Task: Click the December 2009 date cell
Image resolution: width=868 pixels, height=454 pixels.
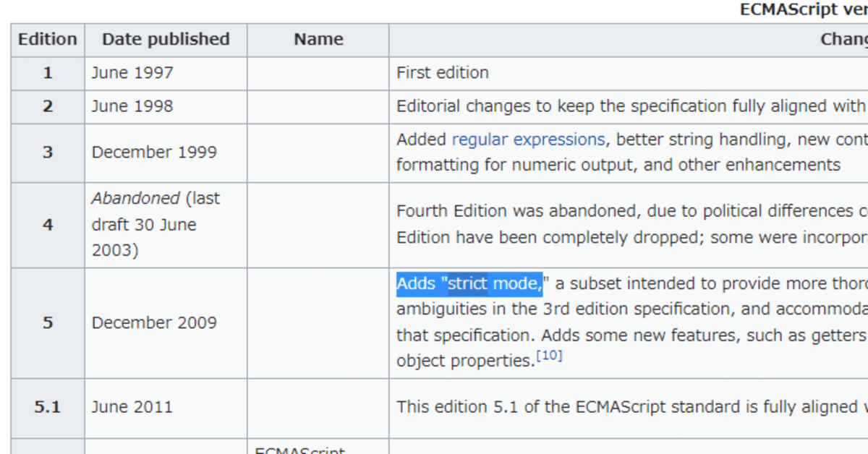Action: click(x=166, y=322)
